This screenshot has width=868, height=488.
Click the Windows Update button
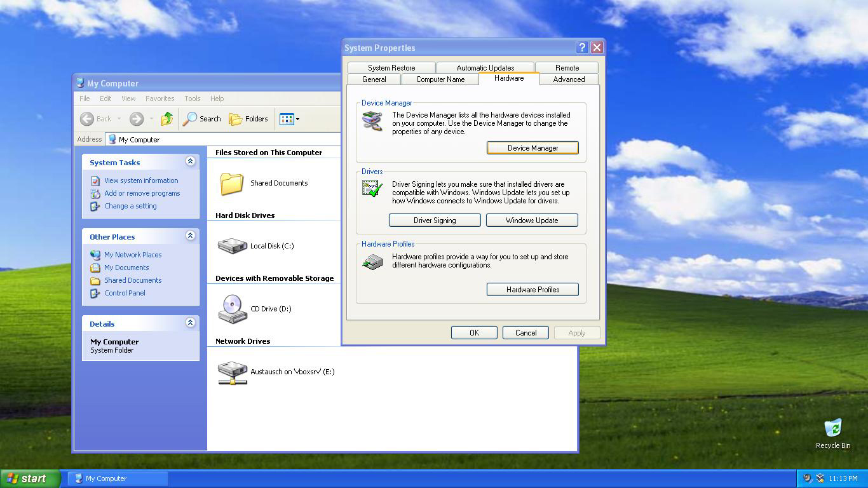pos(532,220)
